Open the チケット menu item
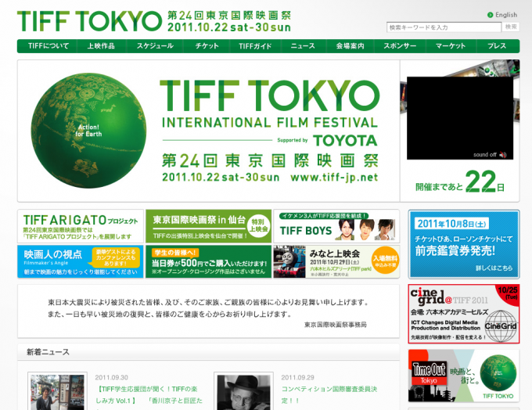Viewport: 532px width, 410px height. pos(207,46)
